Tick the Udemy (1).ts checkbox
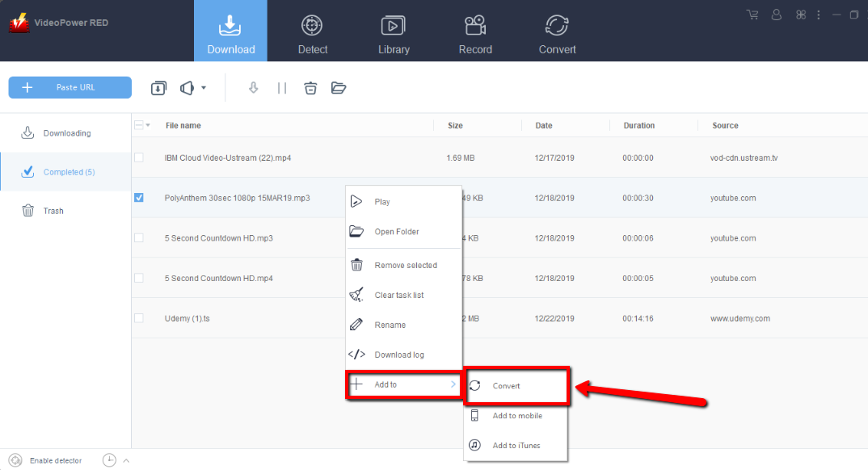Screen dimensions: 868x470 coord(139,318)
